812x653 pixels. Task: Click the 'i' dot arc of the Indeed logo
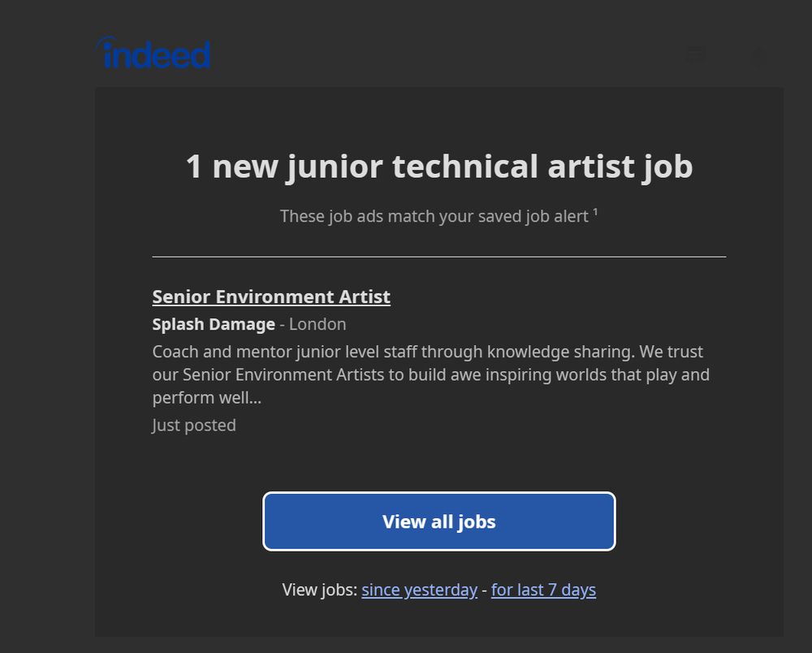[107, 41]
